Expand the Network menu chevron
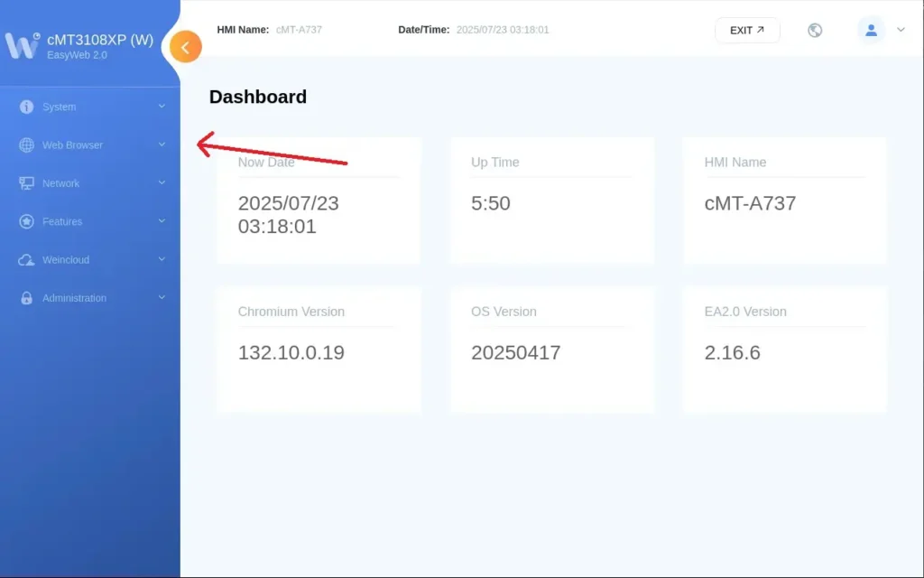This screenshot has height=578, width=924. [162, 182]
